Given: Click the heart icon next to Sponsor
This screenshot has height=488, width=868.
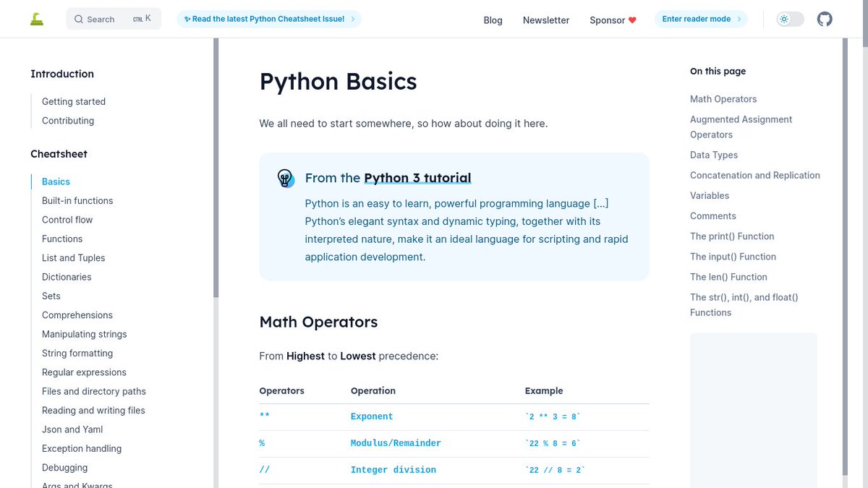Looking at the screenshot, I should pos(632,20).
